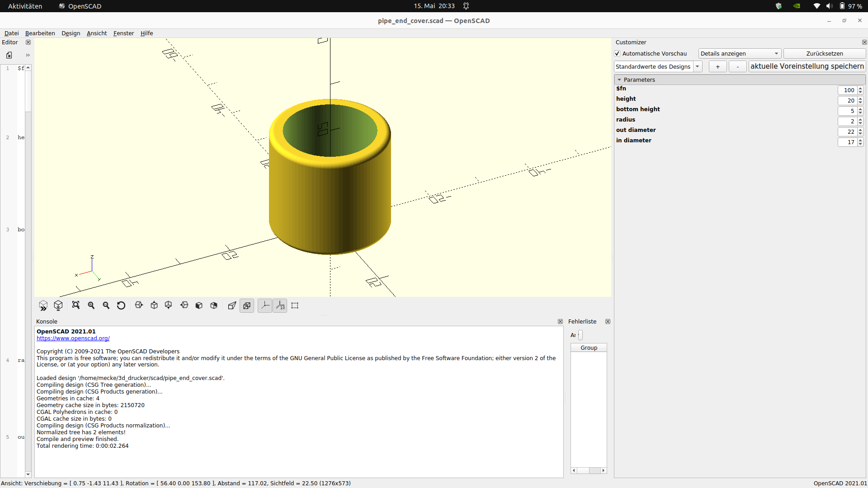
Task: Click the Zoom All magnifier icon
Action: (x=75, y=305)
